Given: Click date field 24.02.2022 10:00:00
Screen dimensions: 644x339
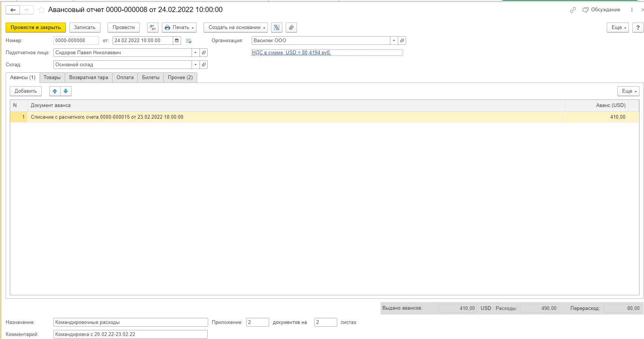Looking at the screenshot, I should 143,41.
